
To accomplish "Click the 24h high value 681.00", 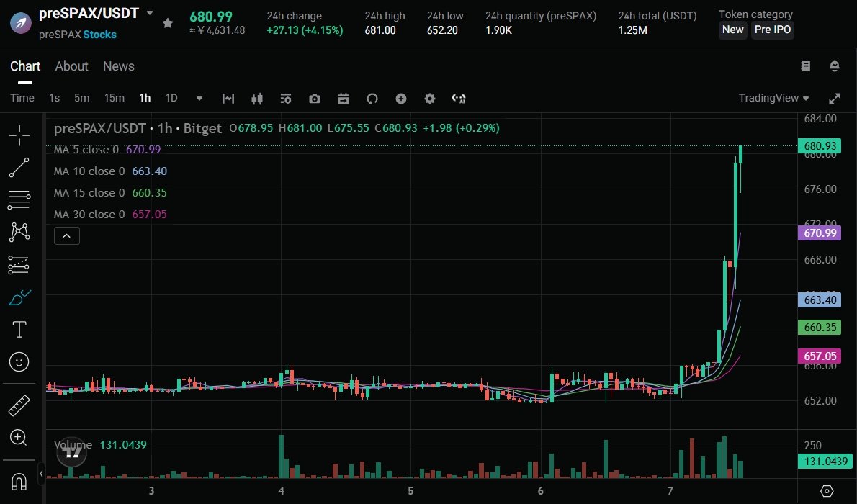I will click(380, 30).
